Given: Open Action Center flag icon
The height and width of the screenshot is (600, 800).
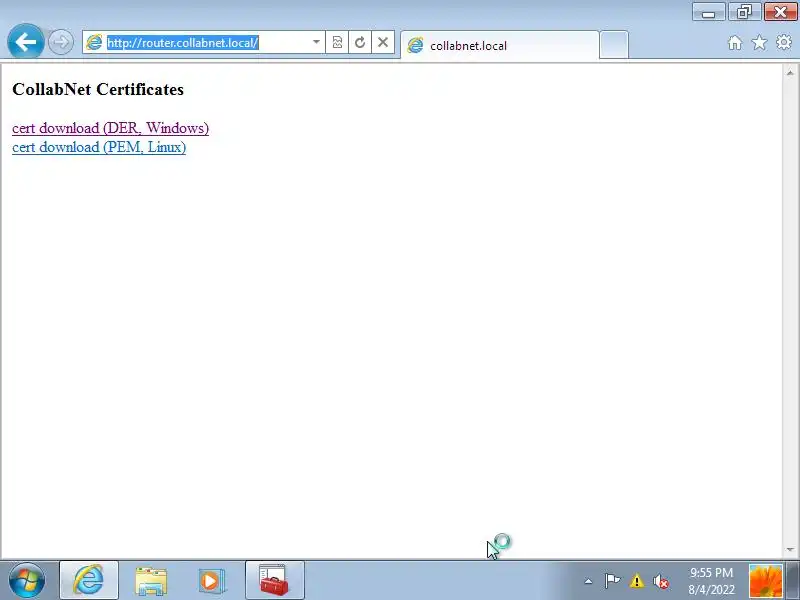Looking at the screenshot, I should pyautogui.click(x=612, y=581).
